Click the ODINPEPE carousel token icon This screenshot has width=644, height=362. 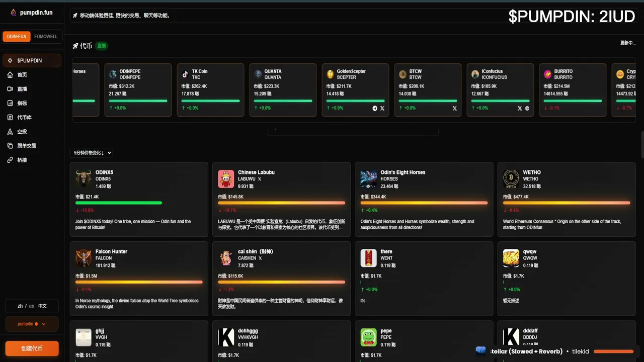(x=113, y=74)
